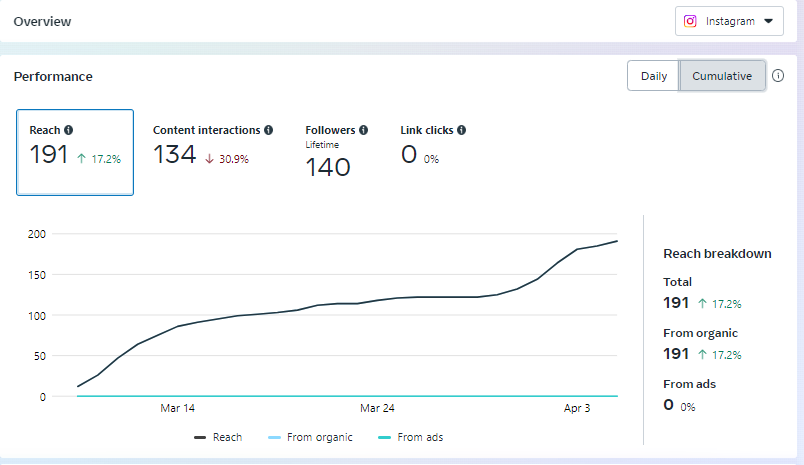The width and height of the screenshot is (804, 465).
Task: Click the dropdown arrow next to Instagram
Action: coord(768,21)
